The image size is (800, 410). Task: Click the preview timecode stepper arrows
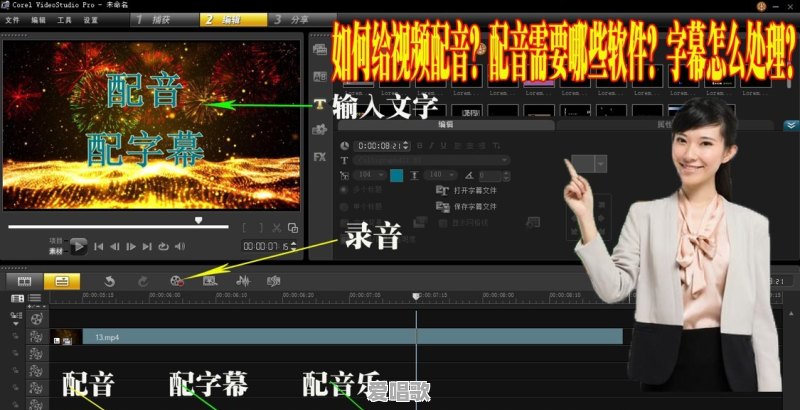click(293, 246)
